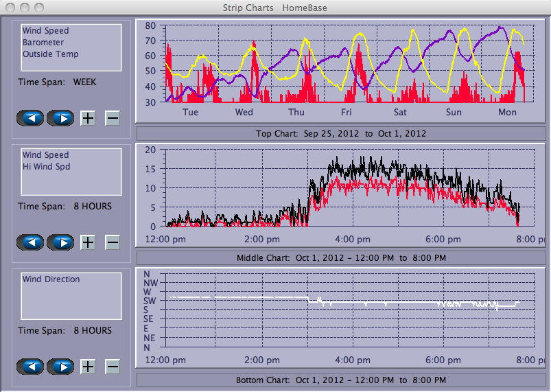The image size is (551, 392).
Task: Click the Top Chart date range bar
Action: [341, 133]
